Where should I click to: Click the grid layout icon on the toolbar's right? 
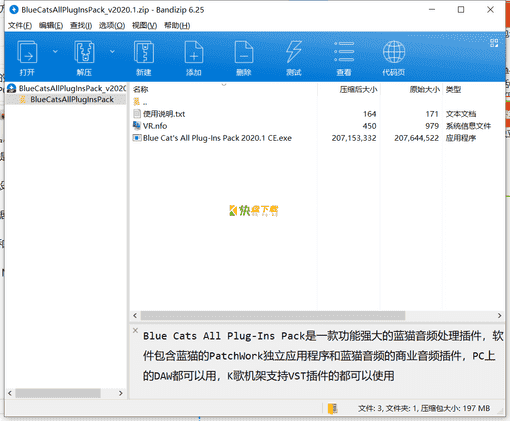(494, 43)
